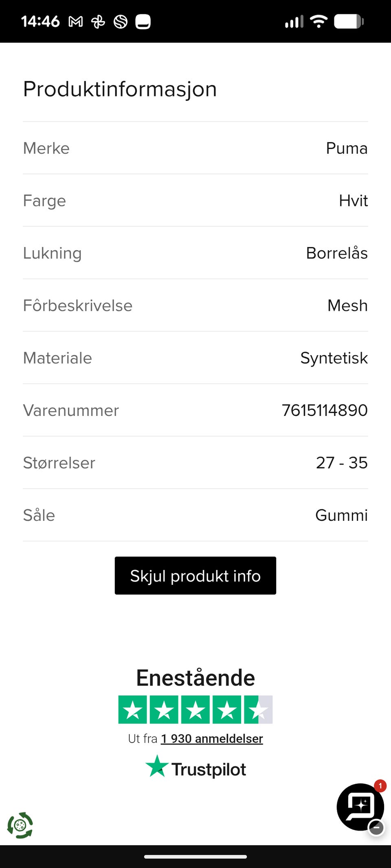Open the AI chat assistant bubble

[360, 806]
